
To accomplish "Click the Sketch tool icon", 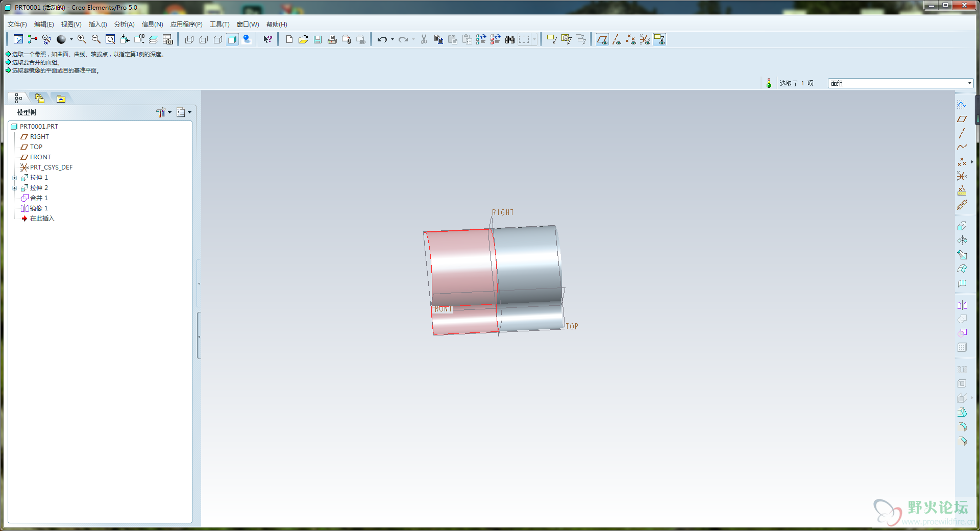I will [x=962, y=105].
